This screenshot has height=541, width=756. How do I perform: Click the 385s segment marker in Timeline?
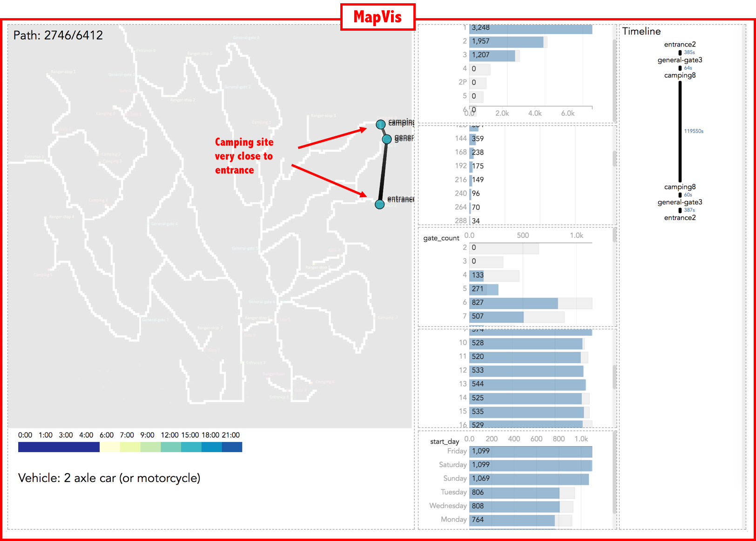point(680,53)
